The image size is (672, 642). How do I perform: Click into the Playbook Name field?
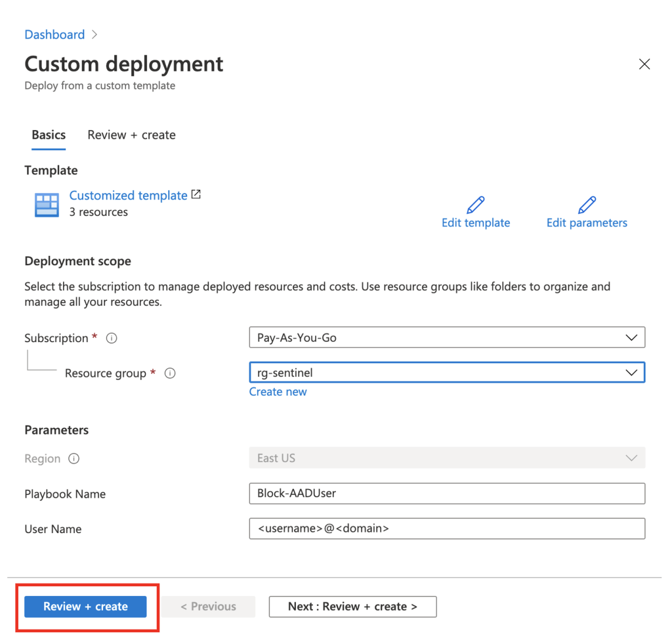(447, 494)
